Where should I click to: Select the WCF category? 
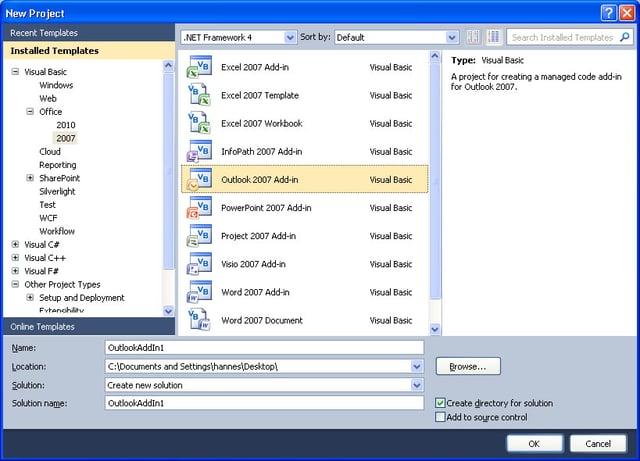pyautogui.click(x=48, y=218)
